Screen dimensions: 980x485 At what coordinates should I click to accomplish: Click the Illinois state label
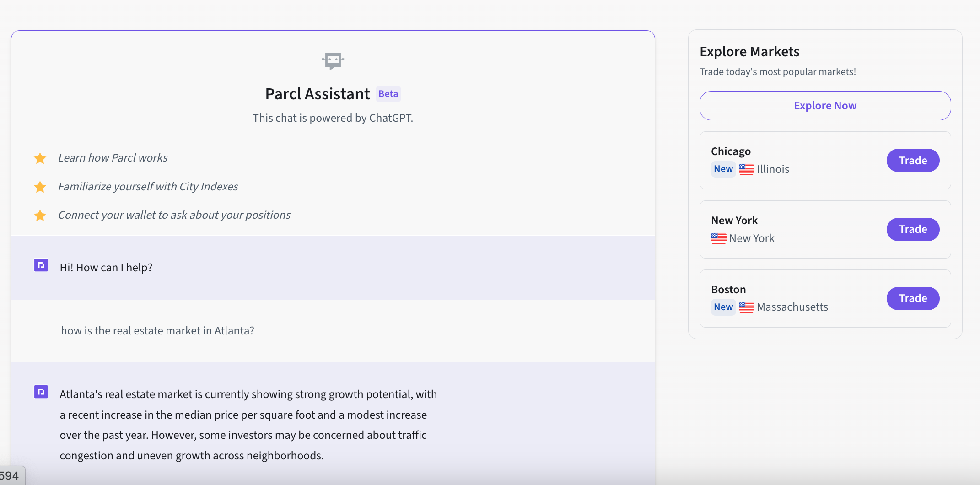tap(773, 169)
